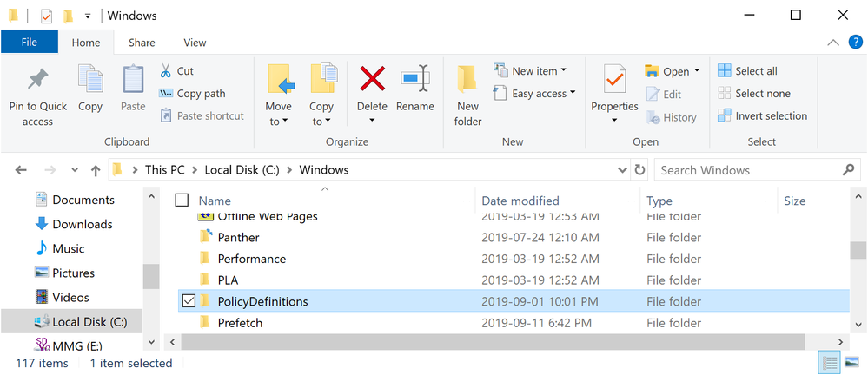Open Documents in navigation pane

coord(74,200)
